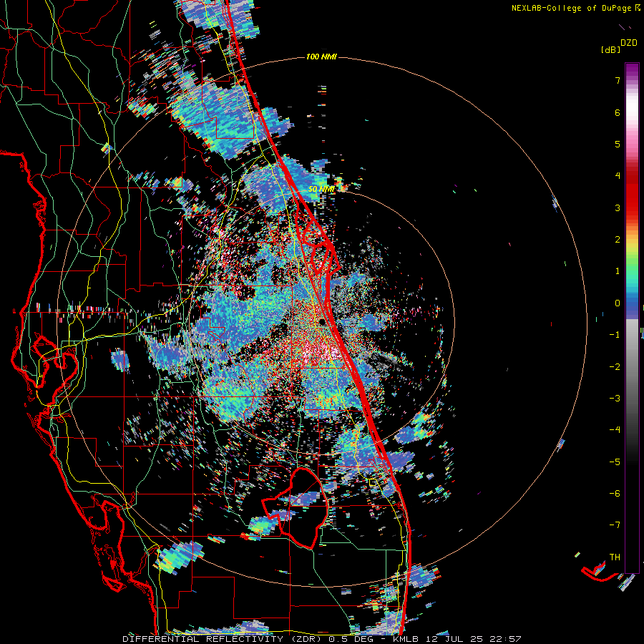Select the 5 dB scale value

click(x=618, y=144)
